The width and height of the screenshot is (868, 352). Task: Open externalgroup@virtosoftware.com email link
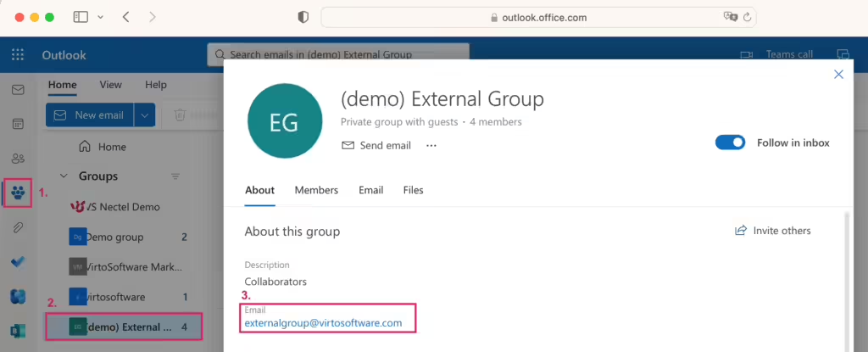pos(323,322)
